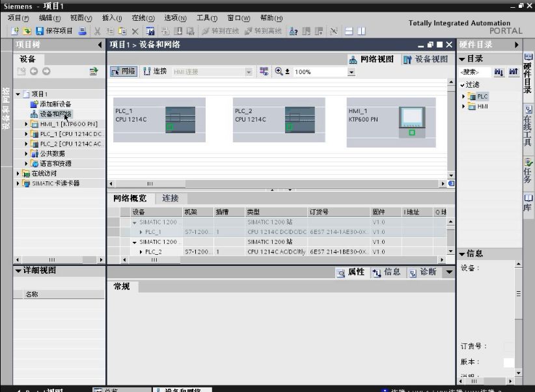
Task: Open the 工具(T) menu
Action: click(207, 18)
